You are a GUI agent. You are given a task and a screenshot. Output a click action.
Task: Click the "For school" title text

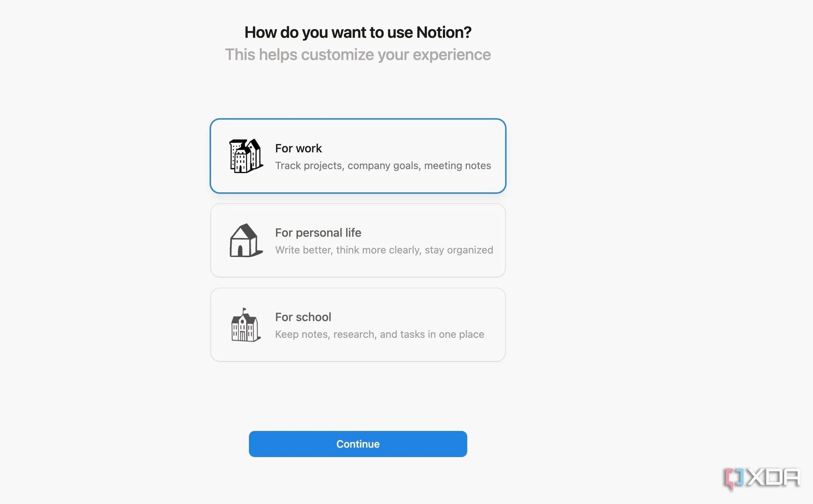303,317
